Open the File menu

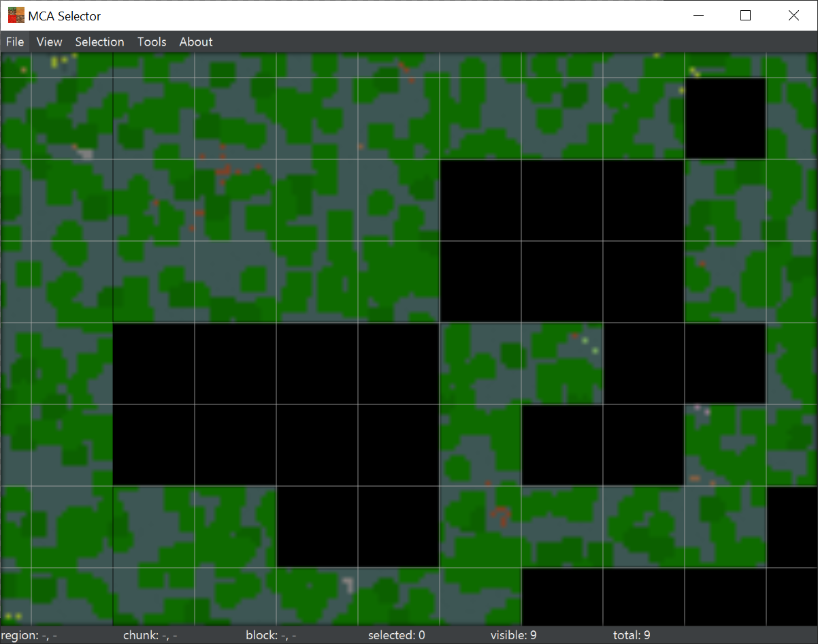pos(15,42)
